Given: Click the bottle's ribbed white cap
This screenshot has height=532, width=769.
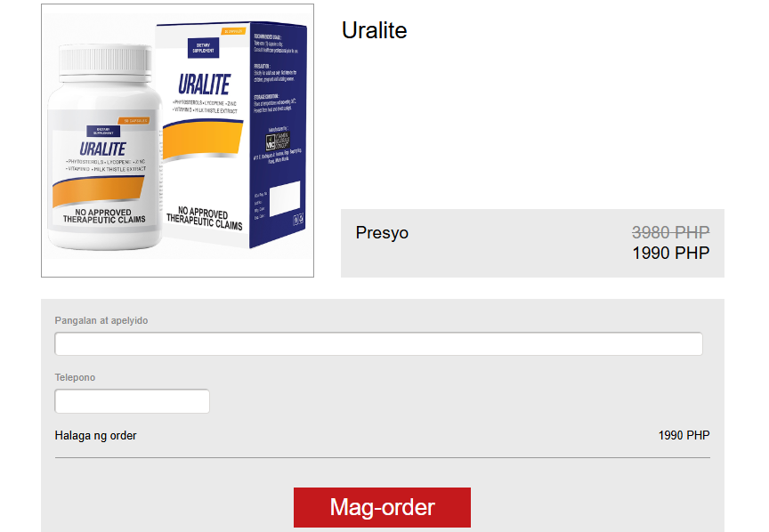Looking at the screenshot, I should click(105, 61).
